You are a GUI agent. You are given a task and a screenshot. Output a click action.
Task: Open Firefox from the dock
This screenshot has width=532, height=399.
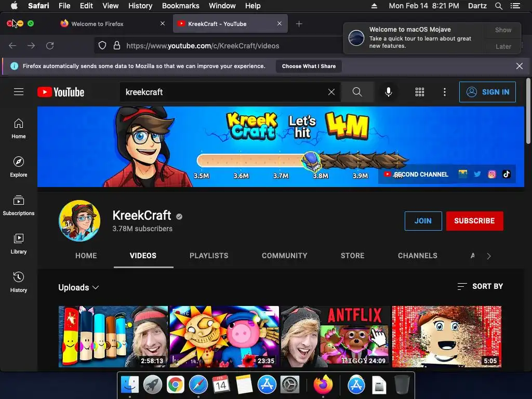323,385
